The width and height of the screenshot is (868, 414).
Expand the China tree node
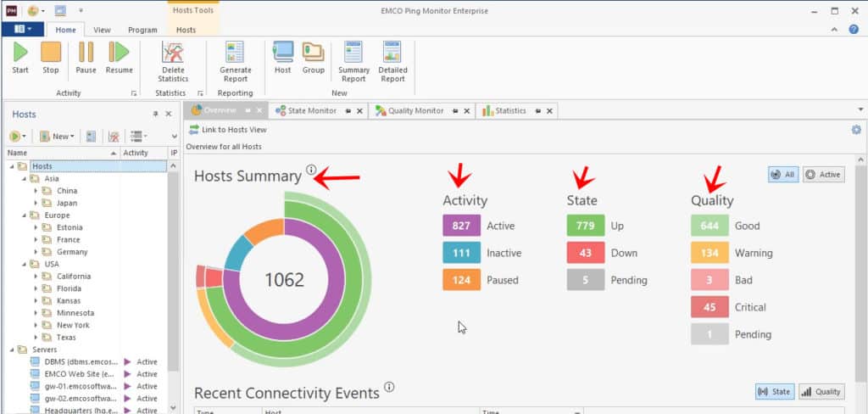point(36,191)
